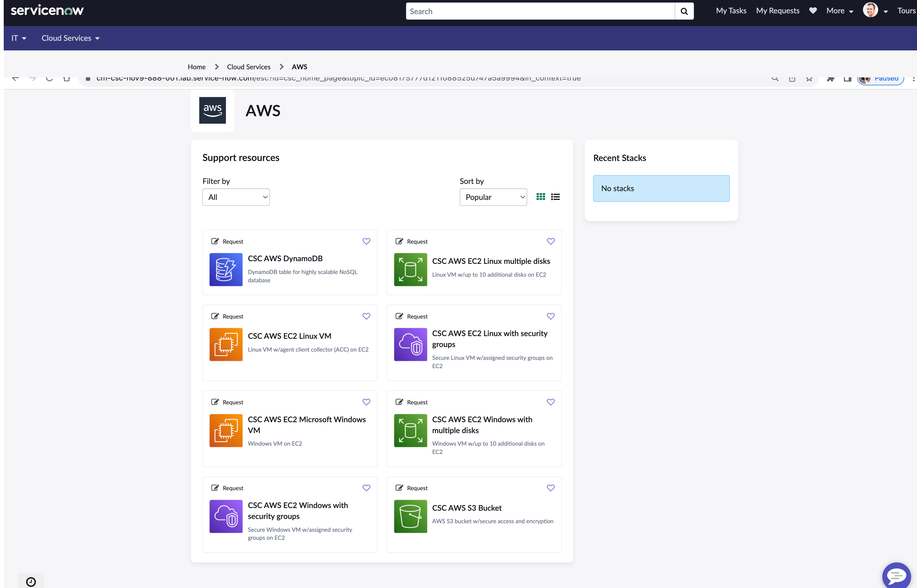Open the chat bubble assistant
Screen dimensions: 917x588
[x=896, y=575]
